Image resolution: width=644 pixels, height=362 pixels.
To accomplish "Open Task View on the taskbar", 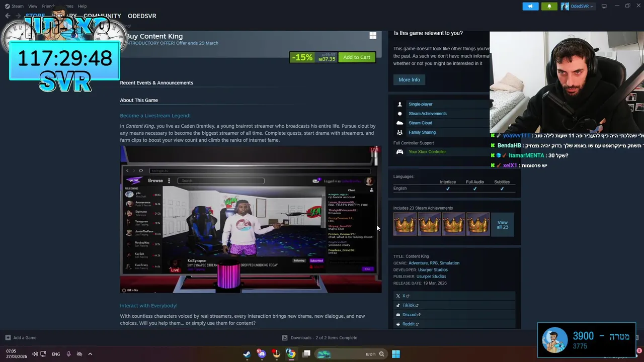I will tap(306, 354).
